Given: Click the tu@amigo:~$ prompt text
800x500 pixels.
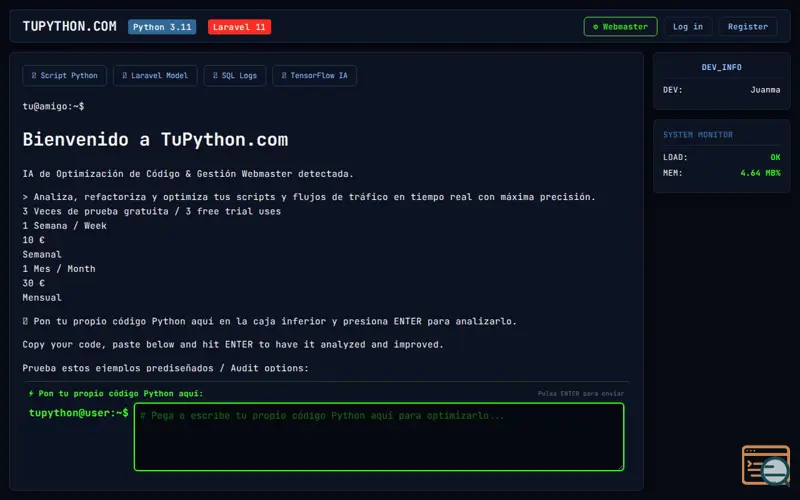Looking at the screenshot, I should pos(53,106).
